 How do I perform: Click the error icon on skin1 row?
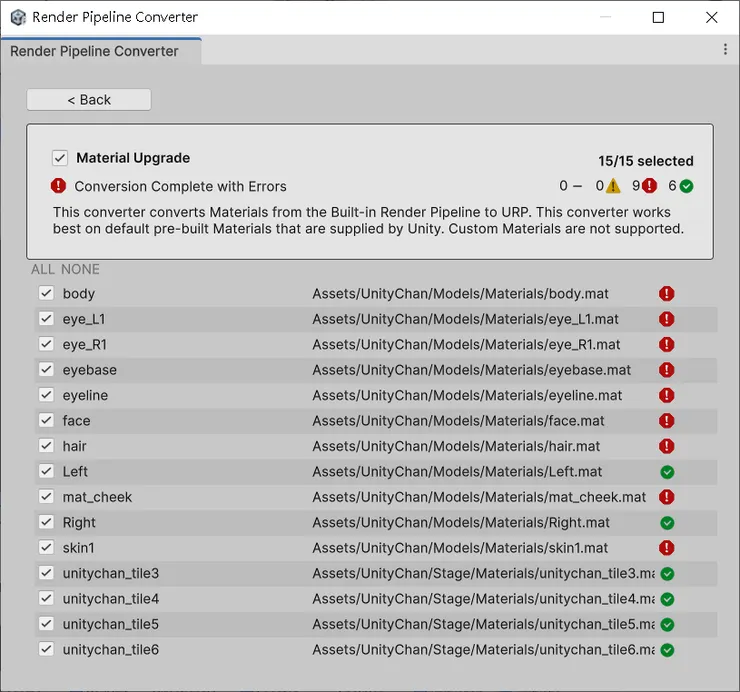point(667,548)
